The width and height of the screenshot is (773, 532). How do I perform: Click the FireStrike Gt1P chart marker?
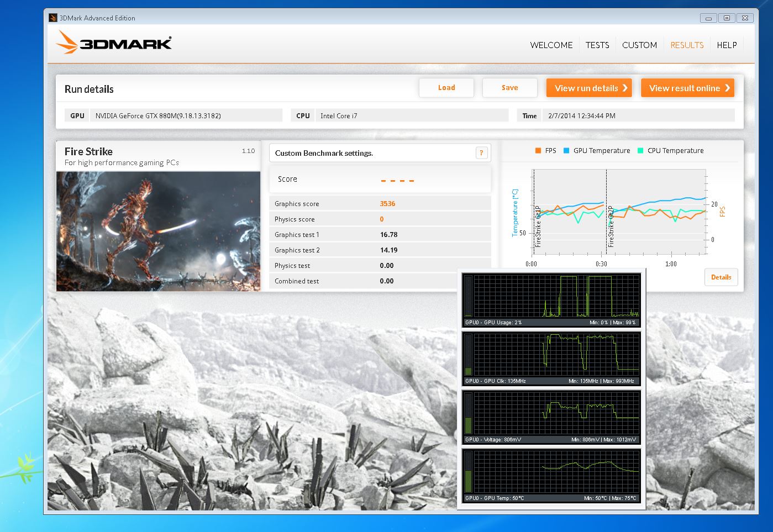(538, 227)
